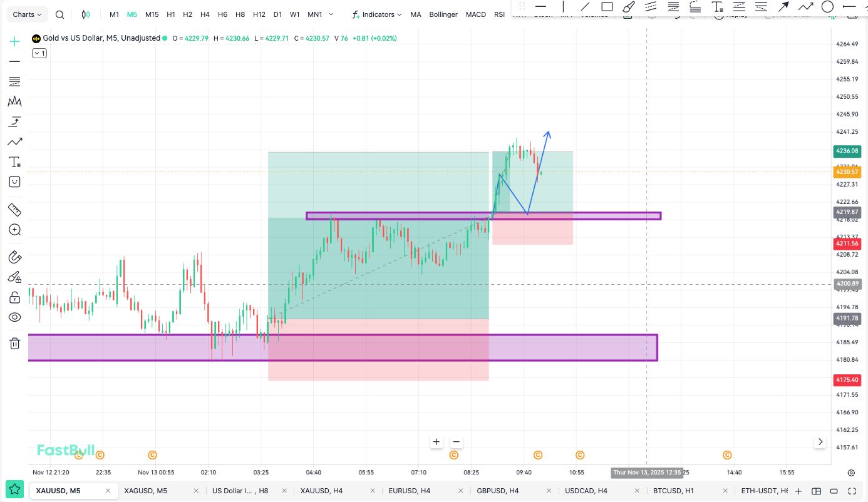The width and height of the screenshot is (868, 502).
Task: Toggle fullscreen mode at bottom right
Action: click(x=852, y=491)
